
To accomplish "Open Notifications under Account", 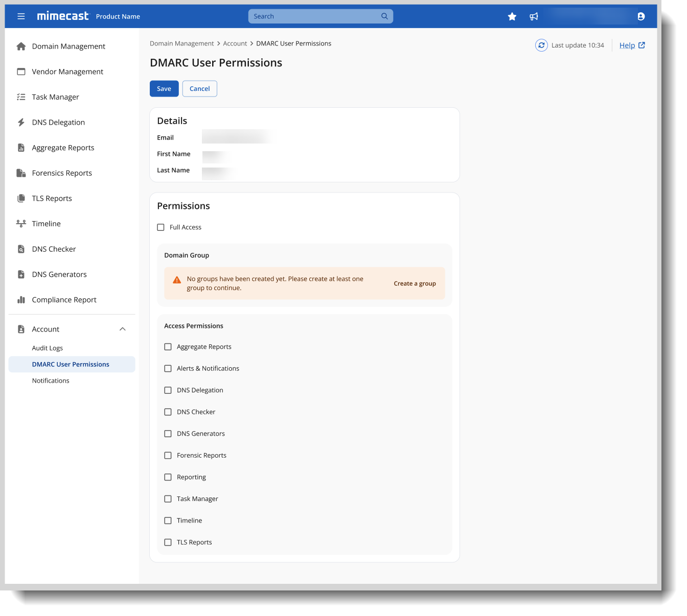I will coord(51,381).
